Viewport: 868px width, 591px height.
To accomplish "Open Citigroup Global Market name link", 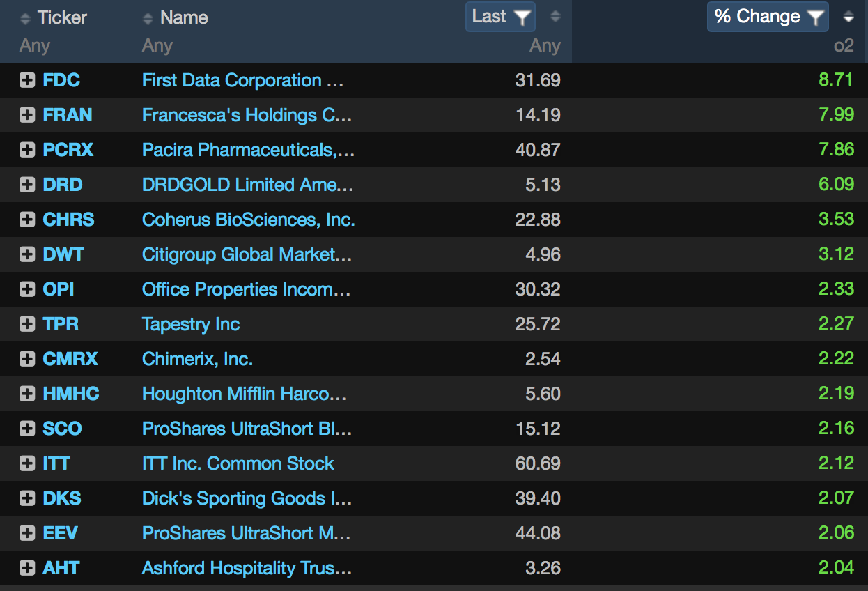I will (x=247, y=254).
